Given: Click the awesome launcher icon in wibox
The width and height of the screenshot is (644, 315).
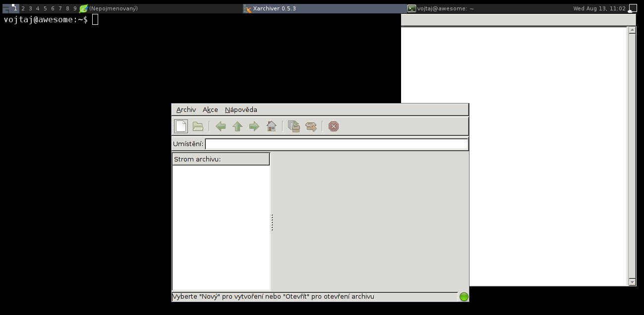Looking at the screenshot, I should click(x=6, y=8).
